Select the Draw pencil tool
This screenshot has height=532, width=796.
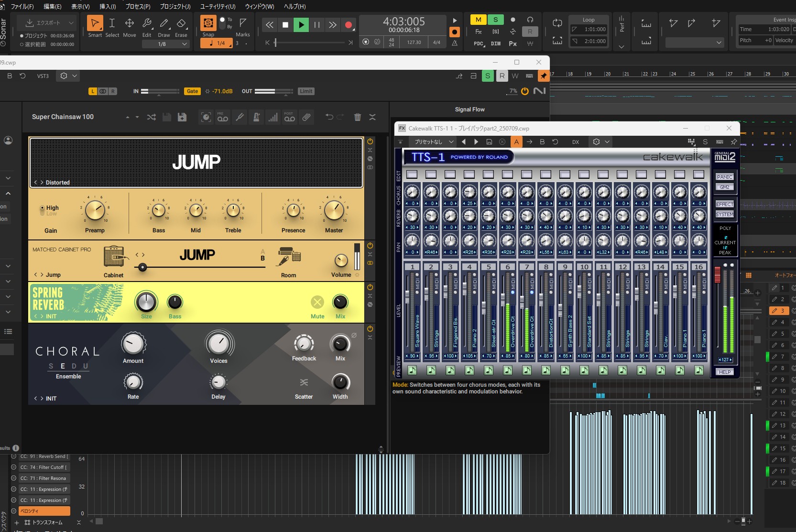tap(164, 23)
